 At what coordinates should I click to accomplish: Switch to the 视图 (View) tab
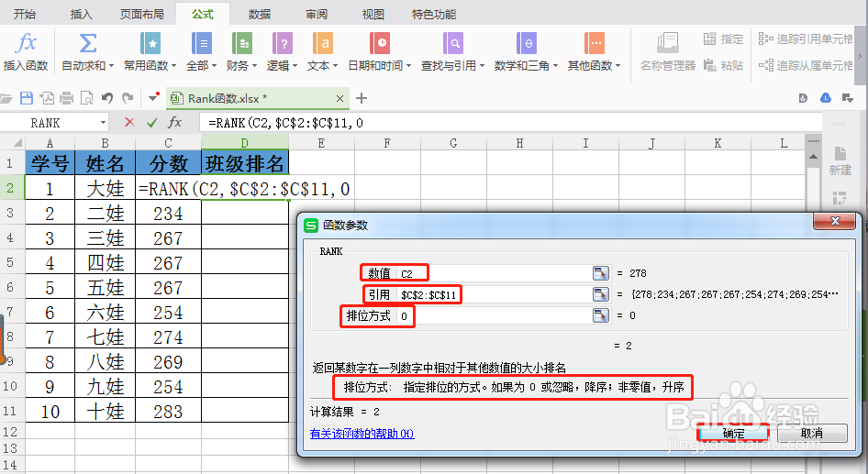tap(373, 14)
